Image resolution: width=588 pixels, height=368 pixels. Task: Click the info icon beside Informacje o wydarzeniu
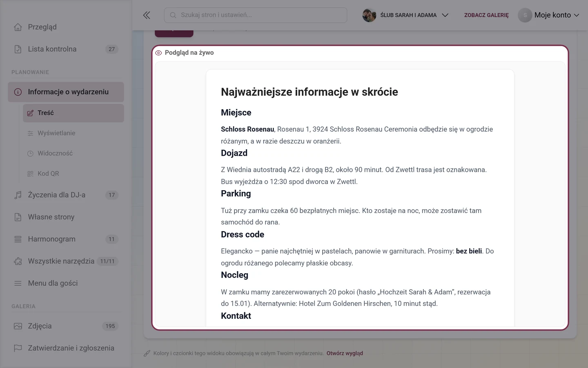(18, 92)
